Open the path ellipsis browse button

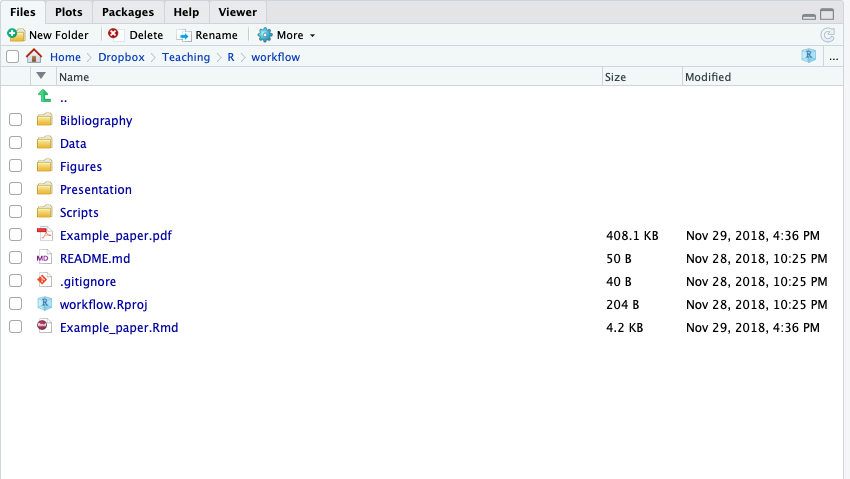pos(833,57)
